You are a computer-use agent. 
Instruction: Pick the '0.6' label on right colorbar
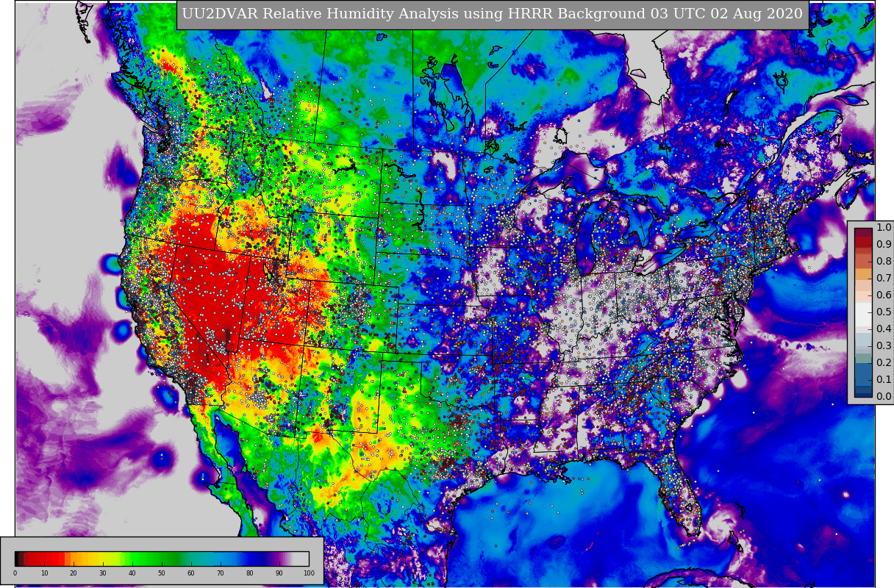884,295
